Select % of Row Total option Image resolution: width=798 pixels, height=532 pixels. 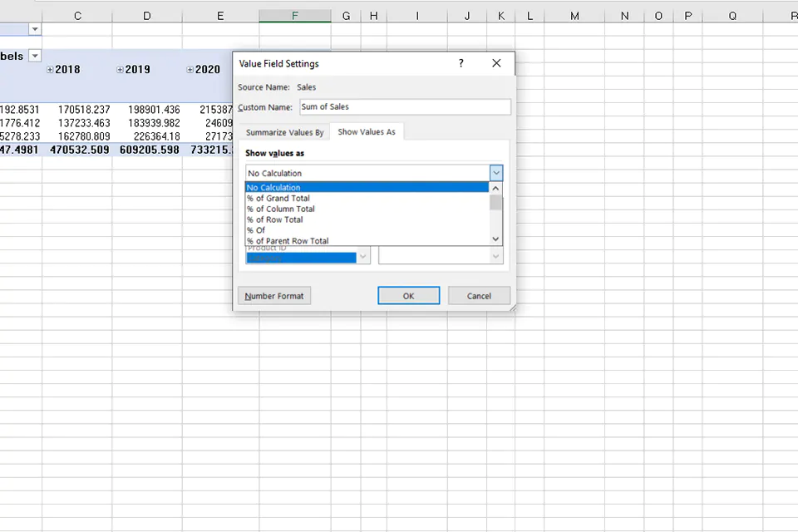point(275,219)
